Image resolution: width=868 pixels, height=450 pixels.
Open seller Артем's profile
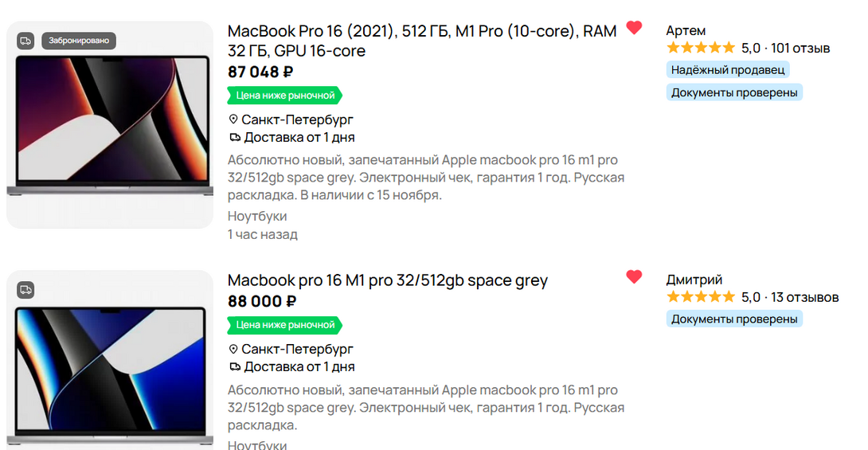point(686,30)
